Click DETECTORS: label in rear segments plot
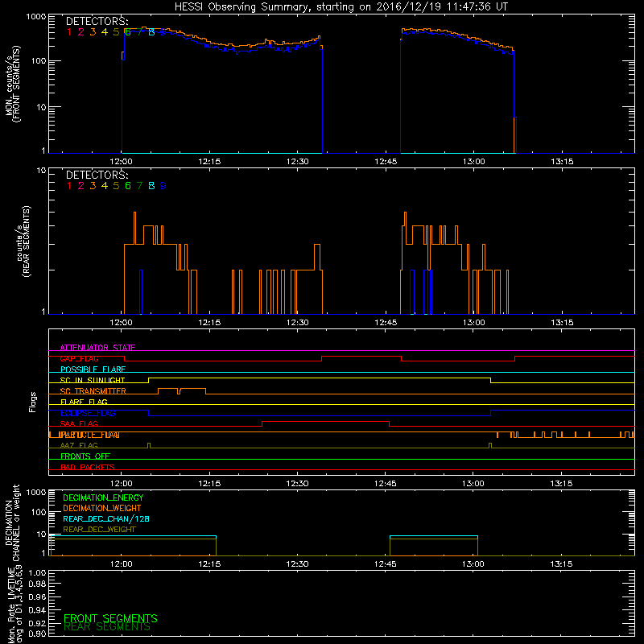The height and width of the screenshot is (644, 644). [x=97, y=175]
